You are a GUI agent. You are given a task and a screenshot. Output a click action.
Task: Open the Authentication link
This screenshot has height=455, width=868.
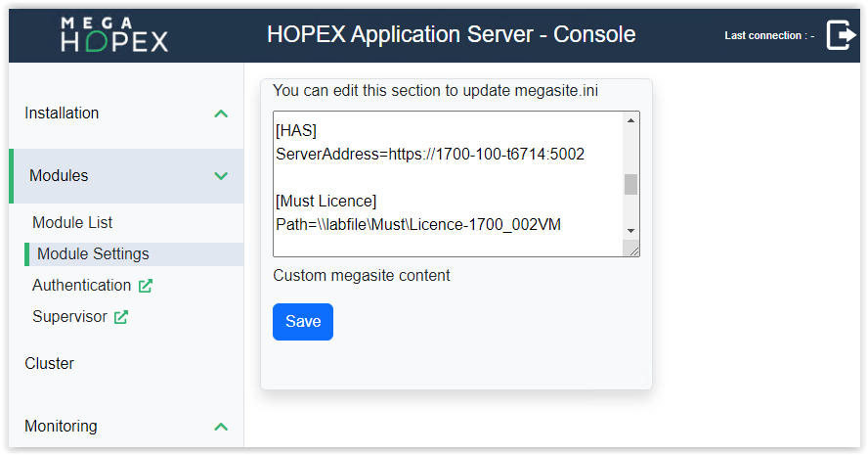coord(81,286)
